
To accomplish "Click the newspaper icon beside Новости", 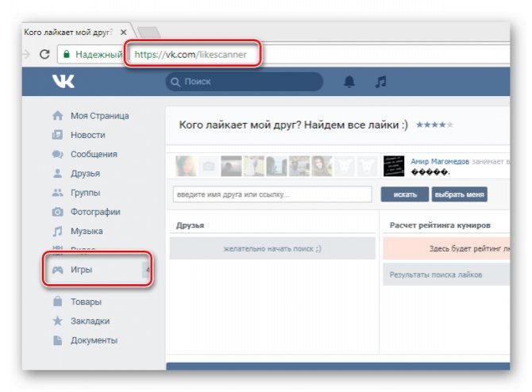I will pyautogui.click(x=58, y=135).
